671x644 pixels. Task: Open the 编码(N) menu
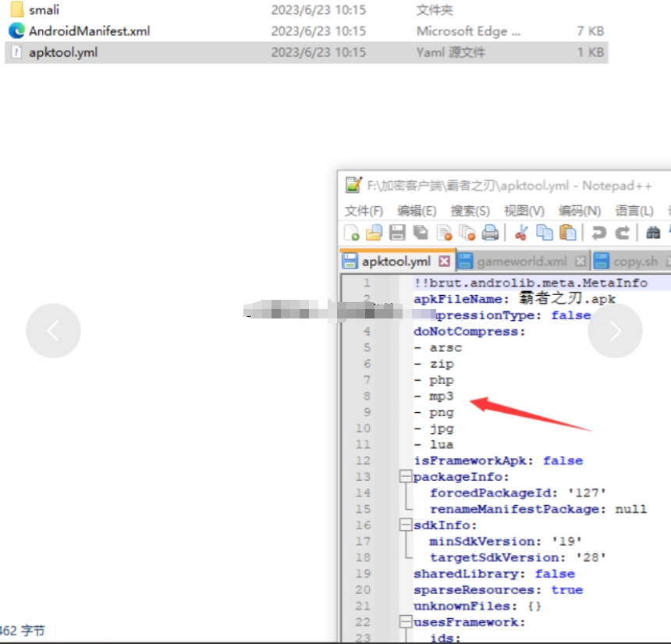(580, 211)
